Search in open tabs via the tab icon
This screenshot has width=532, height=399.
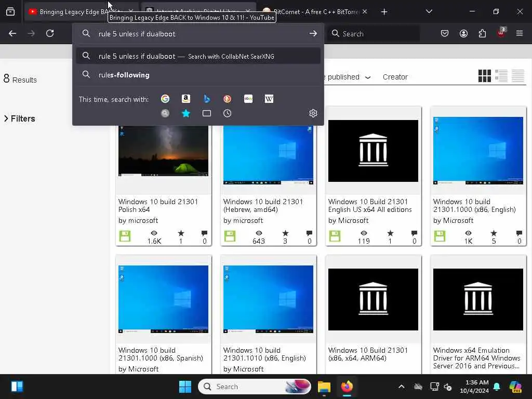click(207, 113)
